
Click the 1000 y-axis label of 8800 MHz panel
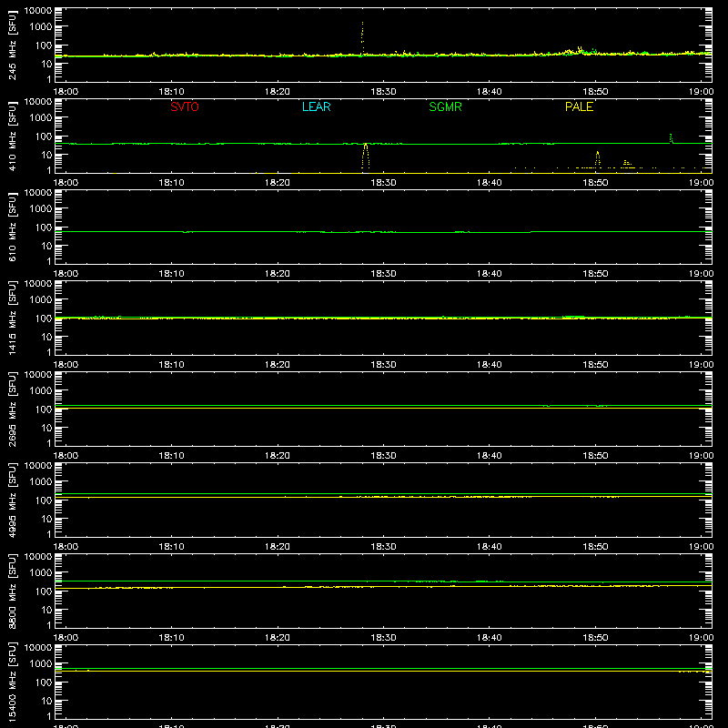point(41,573)
